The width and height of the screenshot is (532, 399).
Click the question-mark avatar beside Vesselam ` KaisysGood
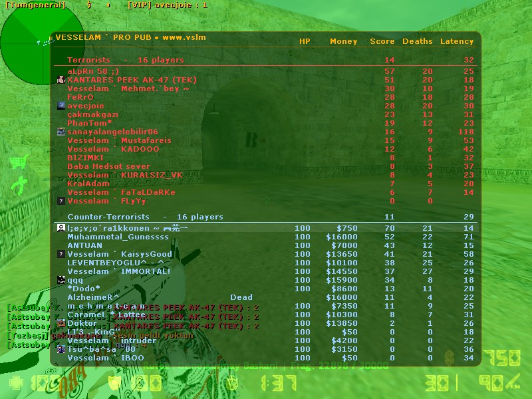coord(61,254)
